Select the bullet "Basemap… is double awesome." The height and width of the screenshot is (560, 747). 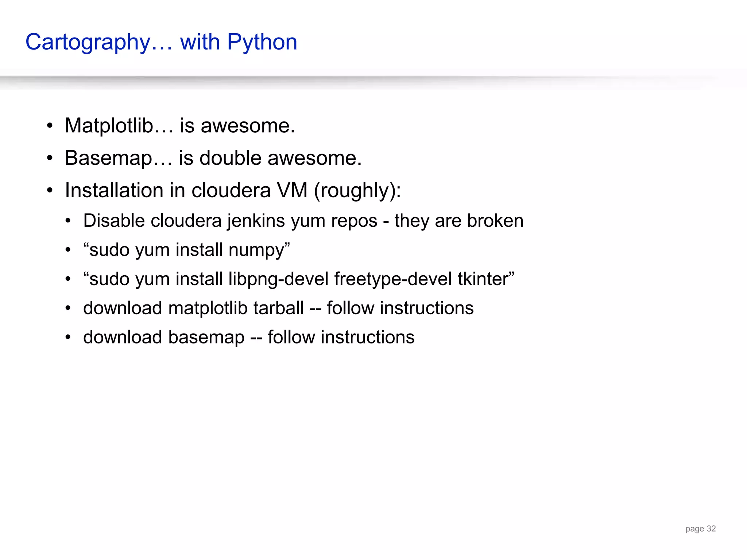point(213,159)
